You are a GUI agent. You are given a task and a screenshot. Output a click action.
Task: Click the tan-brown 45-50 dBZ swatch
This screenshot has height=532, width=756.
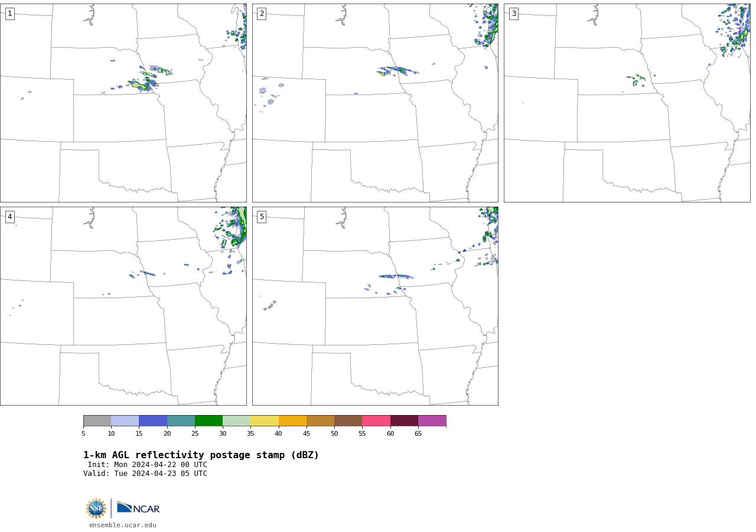[320, 421]
